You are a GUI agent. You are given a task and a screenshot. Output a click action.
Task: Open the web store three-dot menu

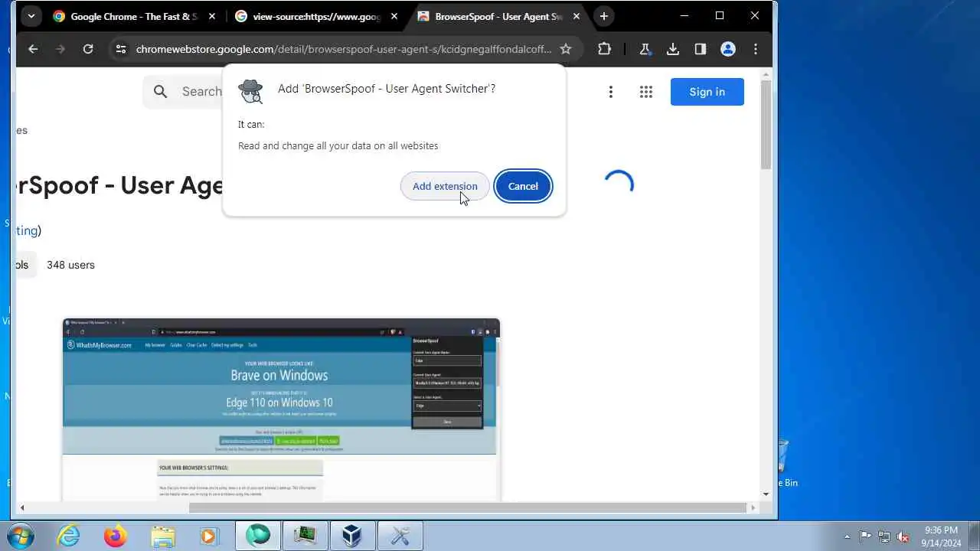click(x=610, y=92)
